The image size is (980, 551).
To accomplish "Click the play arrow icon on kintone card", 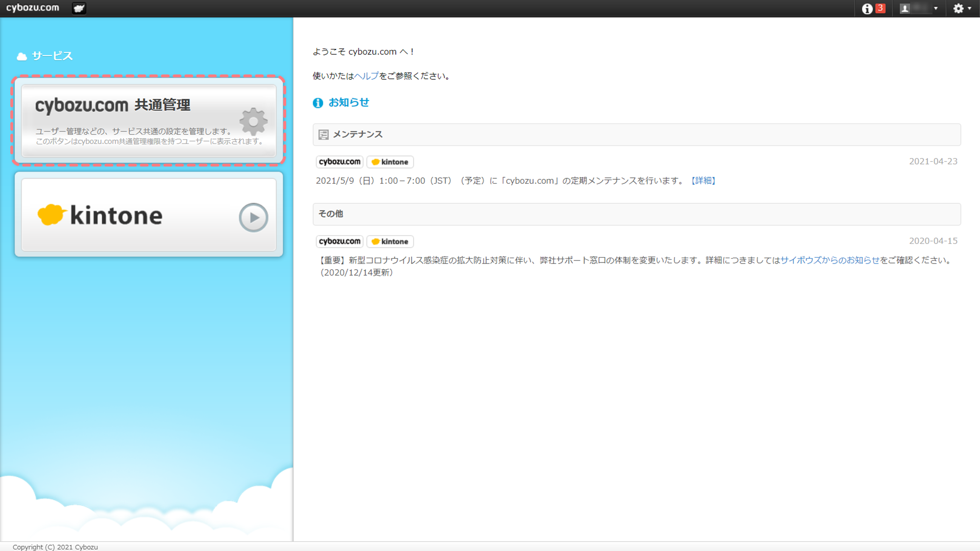I will (253, 217).
